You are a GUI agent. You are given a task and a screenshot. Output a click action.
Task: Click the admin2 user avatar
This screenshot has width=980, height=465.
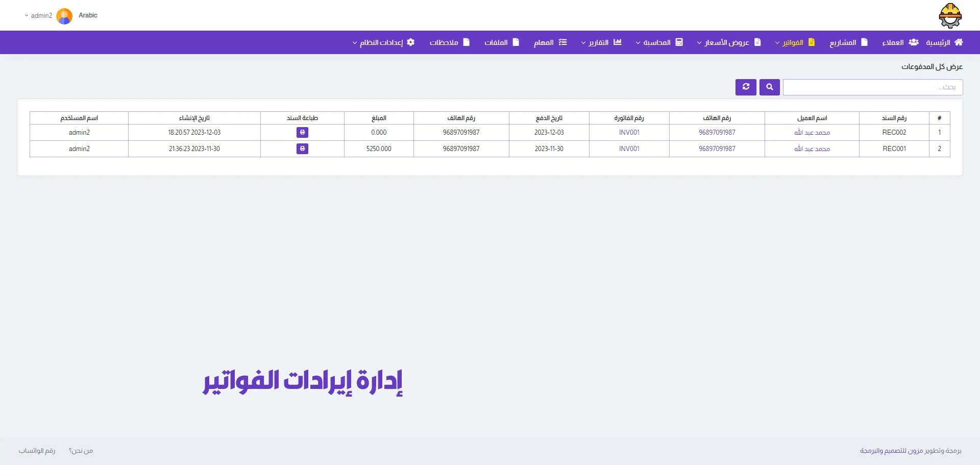click(x=64, y=16)
